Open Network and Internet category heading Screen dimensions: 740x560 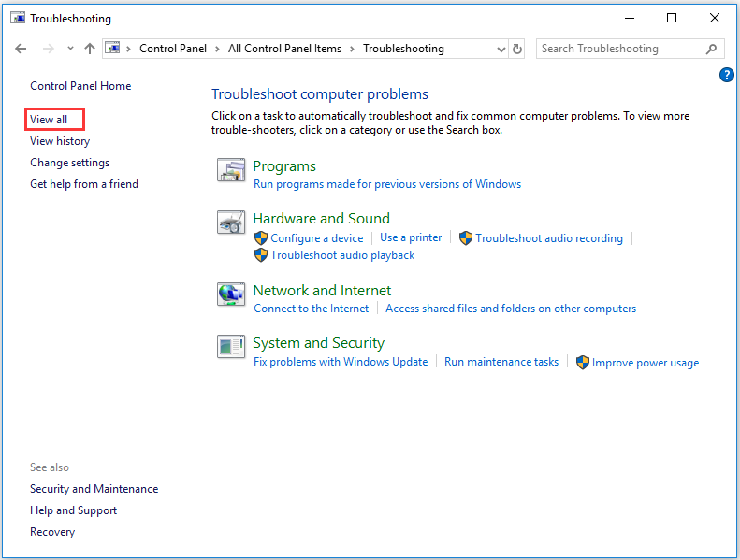tap(322, 290)
